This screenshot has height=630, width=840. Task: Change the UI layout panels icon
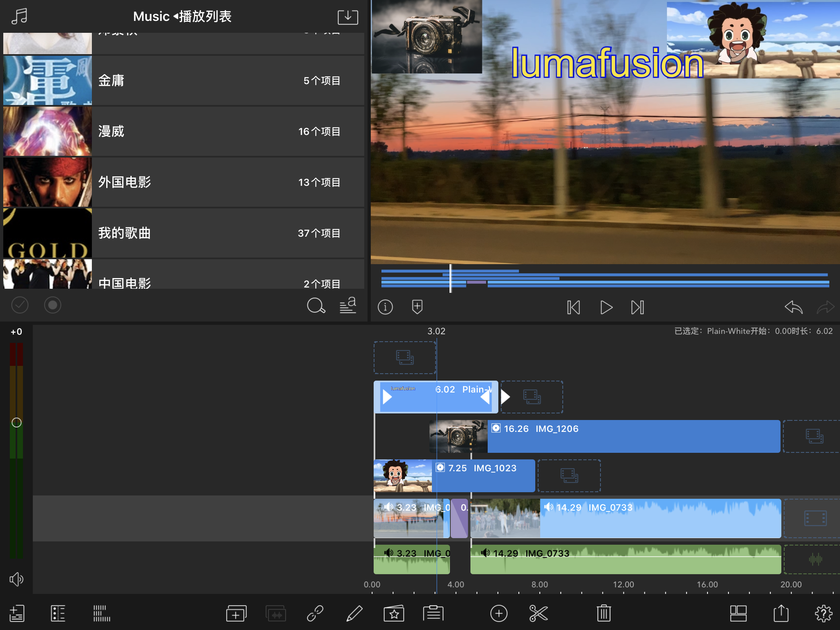click(738, 614)
